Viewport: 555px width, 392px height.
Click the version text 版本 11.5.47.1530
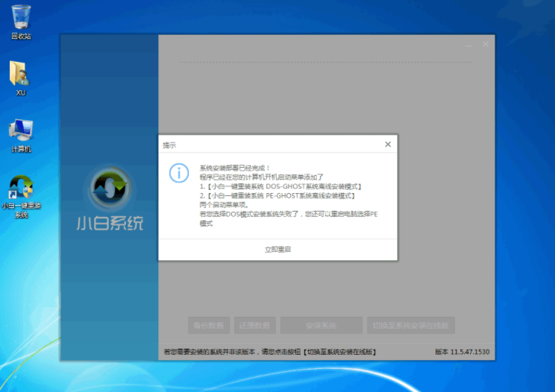tap(462, 352)
